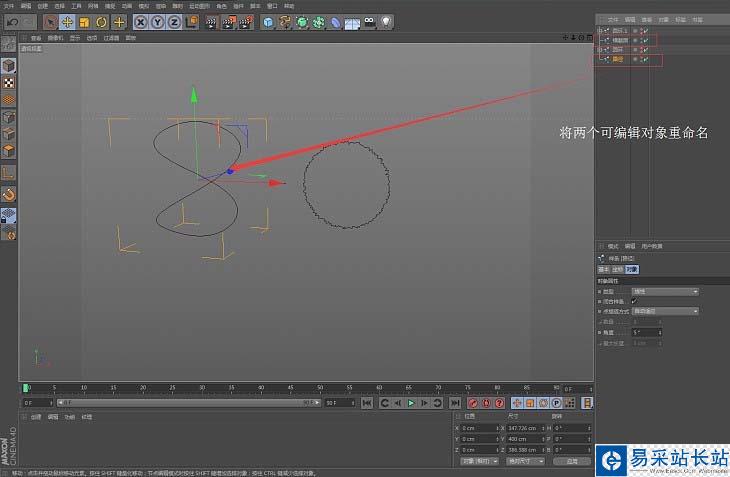730x477 pixels.
Task: Expand the third object tree node
Action: tap(600, 49)
